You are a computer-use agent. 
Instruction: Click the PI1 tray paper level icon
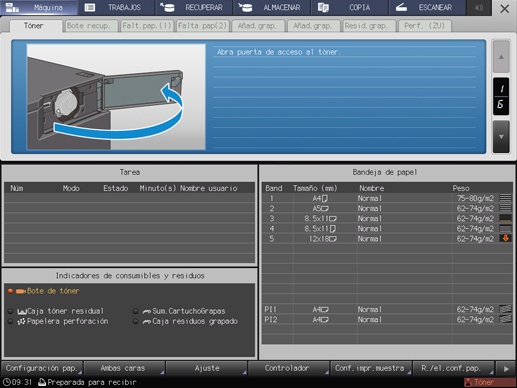pyautogui.click(x=505, y=309)
